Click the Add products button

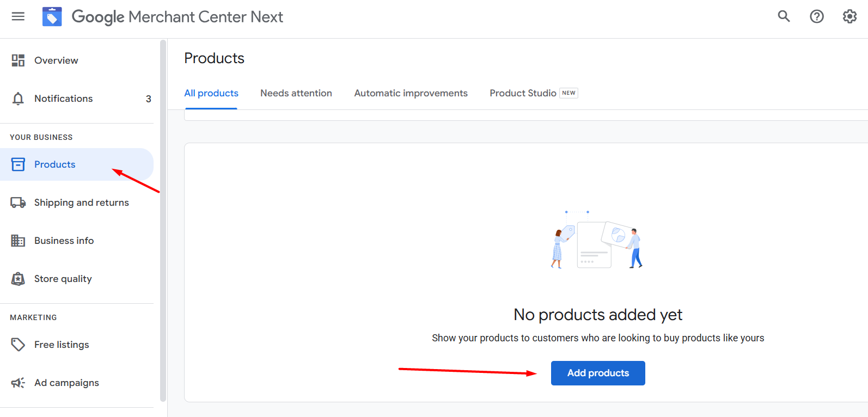(x=598, y=373)
